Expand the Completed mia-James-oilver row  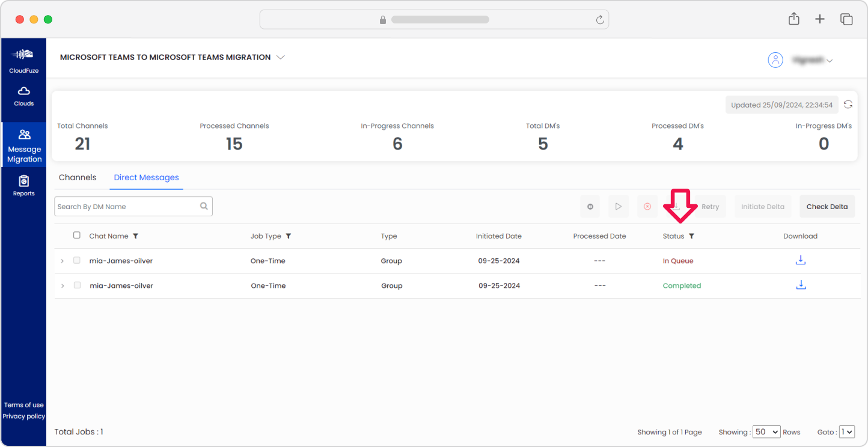(62, 285)
